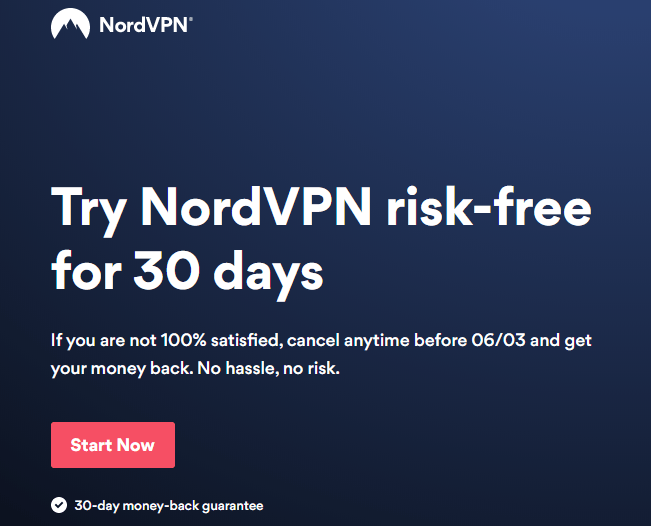Click the red Start Now button

click(113, 445)
